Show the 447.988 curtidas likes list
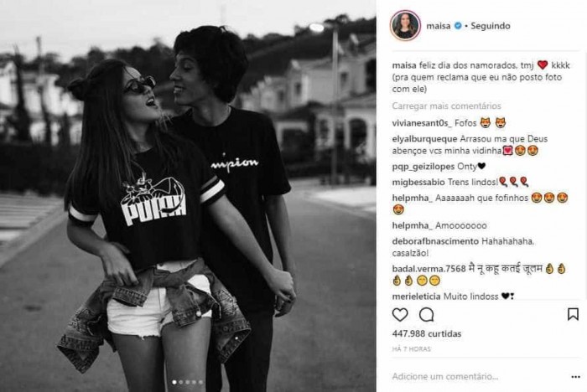The image size is (587, 392). (427, 333)
